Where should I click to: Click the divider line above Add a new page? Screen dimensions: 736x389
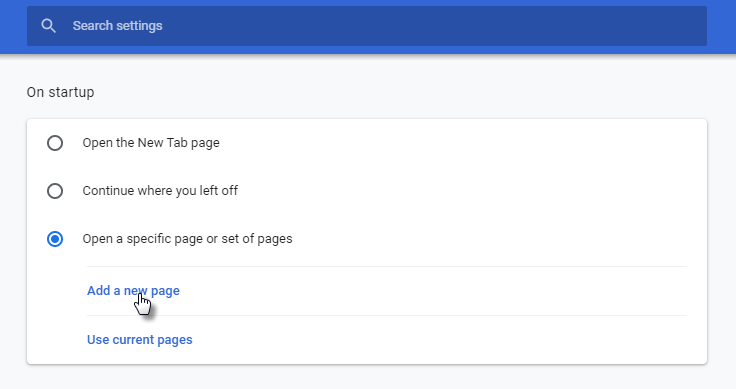tap(387, 267)
